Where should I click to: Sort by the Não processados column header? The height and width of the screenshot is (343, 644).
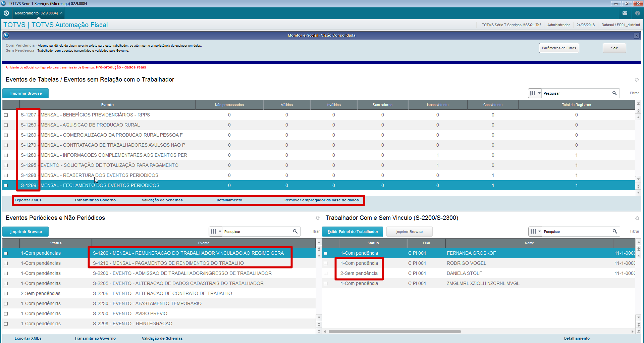(x=229, y=105)
